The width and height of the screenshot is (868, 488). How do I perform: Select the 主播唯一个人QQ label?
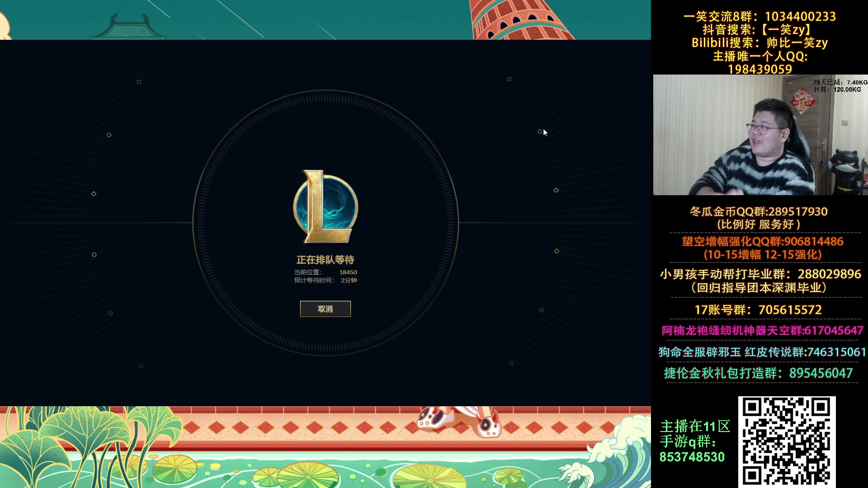(760, 56)
